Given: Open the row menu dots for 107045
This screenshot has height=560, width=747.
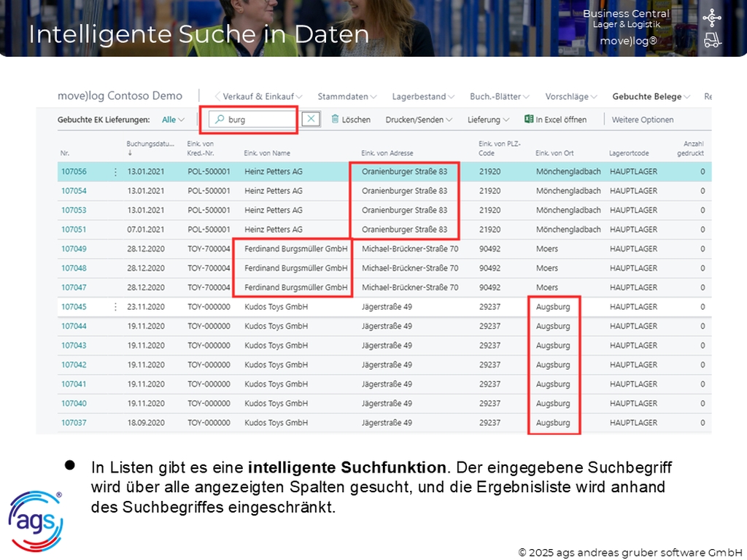Looking at the screenshot, I should coord(115,307).
